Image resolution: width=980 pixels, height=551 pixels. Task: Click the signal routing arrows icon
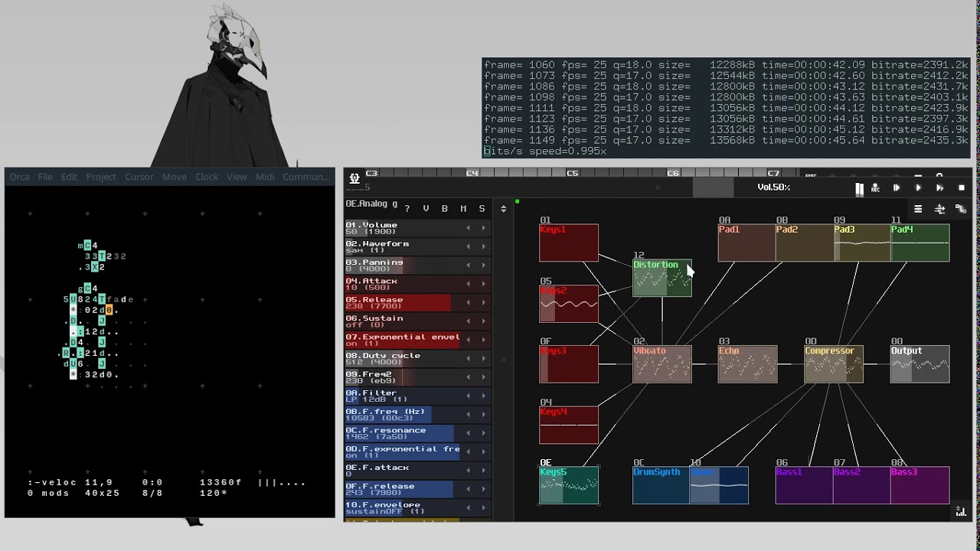[x=939, y=209]
